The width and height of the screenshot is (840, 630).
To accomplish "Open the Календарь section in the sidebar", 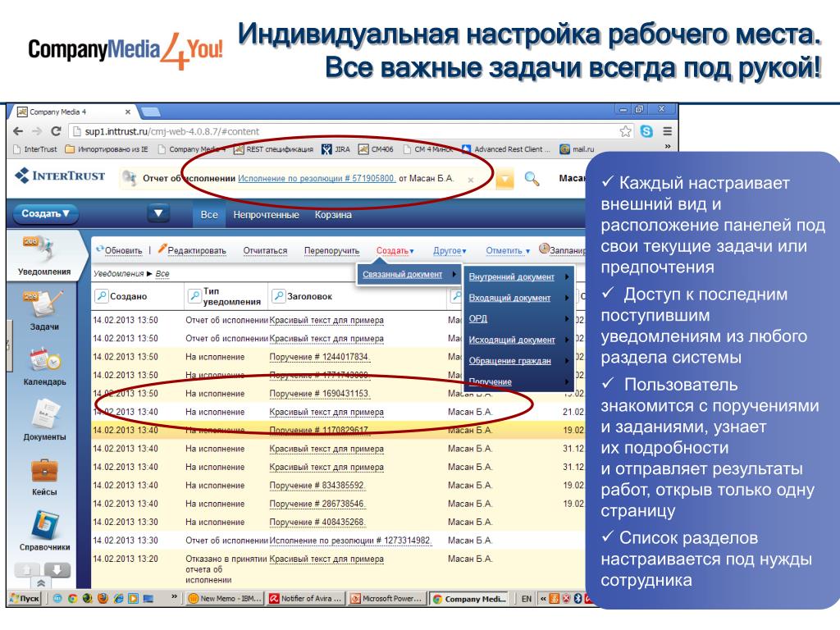I will (44, 367).
